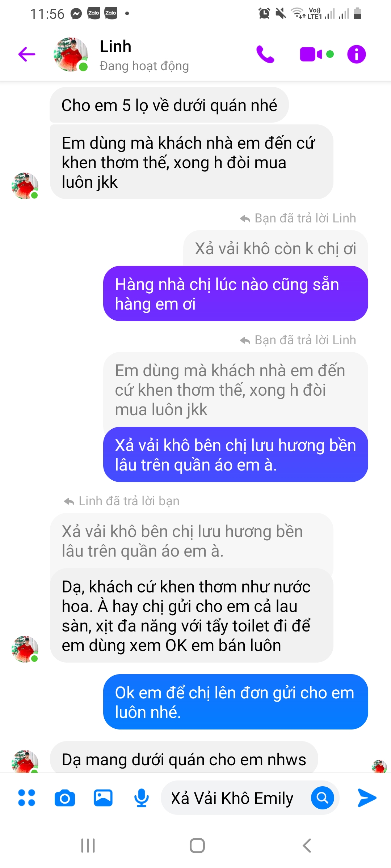Tap search icon inside message field
The image size is (391, 868).
322,797
